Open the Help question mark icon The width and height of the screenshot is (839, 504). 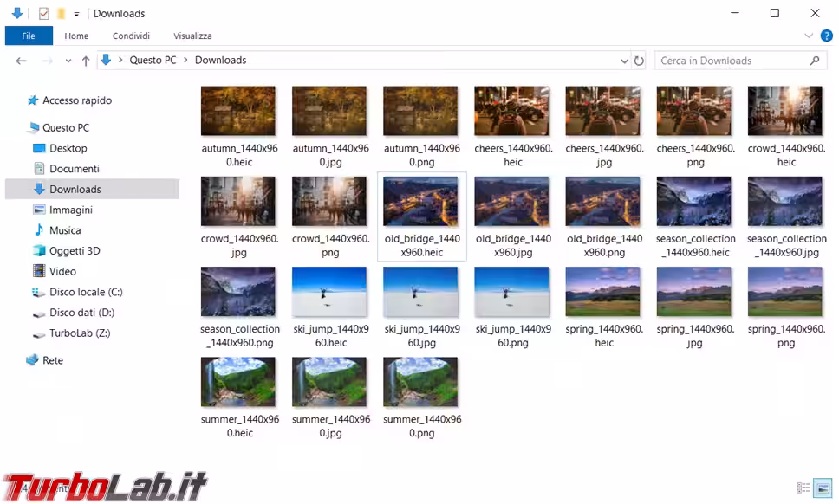point(826,36)
